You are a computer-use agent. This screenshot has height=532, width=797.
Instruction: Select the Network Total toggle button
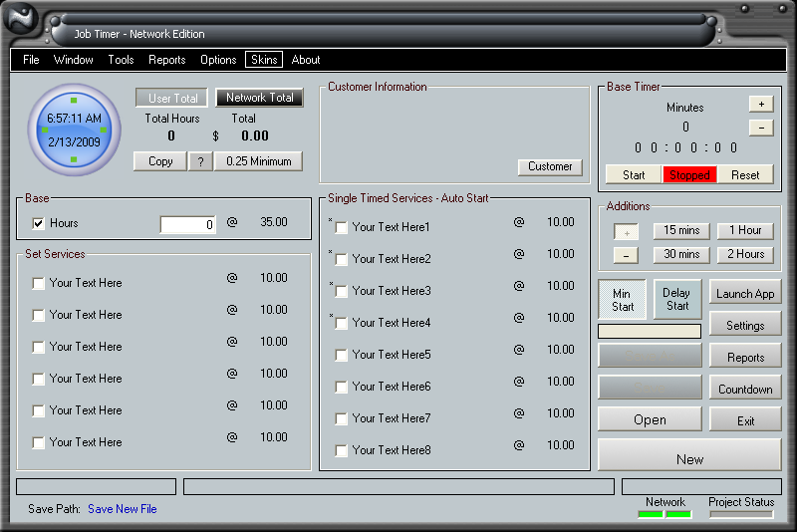[259, 98]
